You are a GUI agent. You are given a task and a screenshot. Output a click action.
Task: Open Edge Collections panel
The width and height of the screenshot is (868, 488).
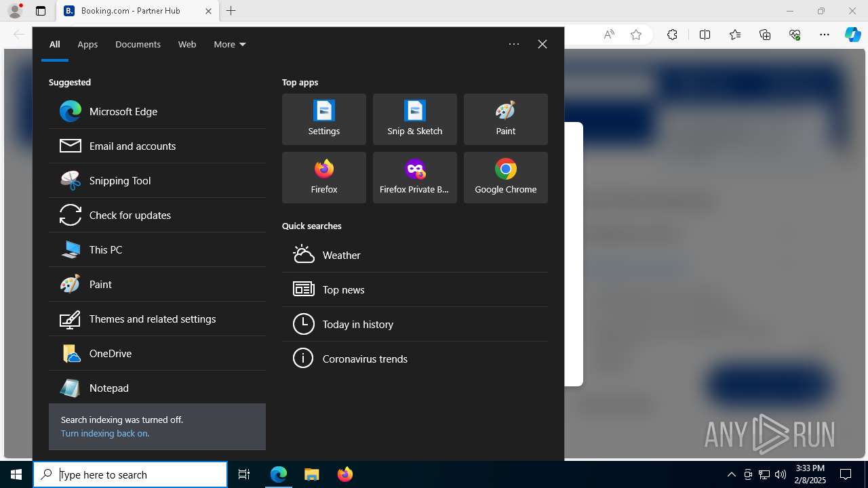pos(765,35)
